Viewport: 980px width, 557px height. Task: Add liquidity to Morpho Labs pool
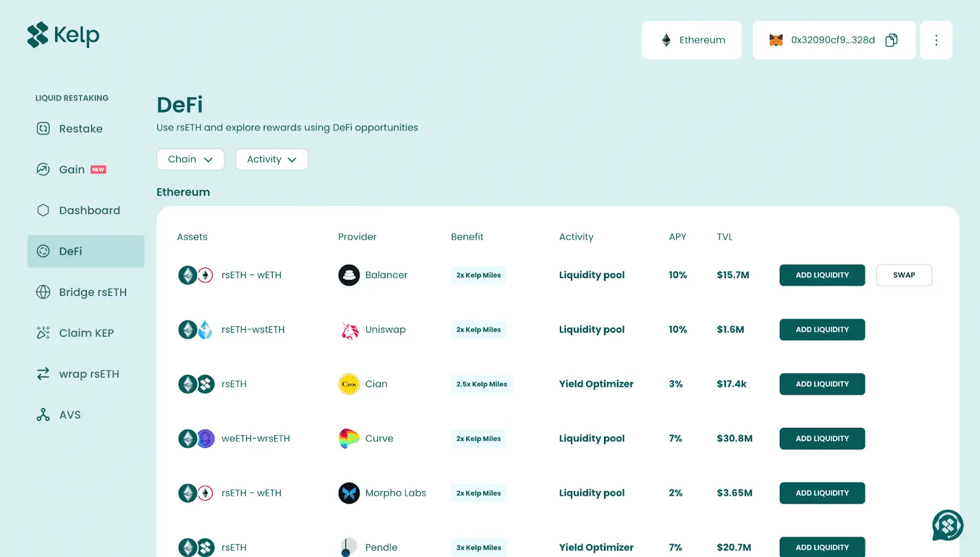pyautogui.click(x=822, y=493)
